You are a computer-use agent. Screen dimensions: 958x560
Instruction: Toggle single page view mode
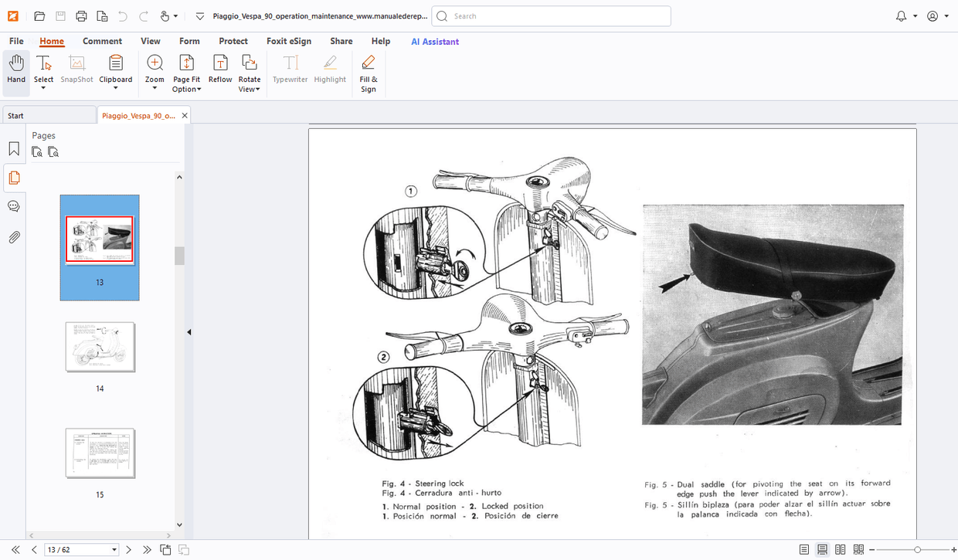click(803, 549)
